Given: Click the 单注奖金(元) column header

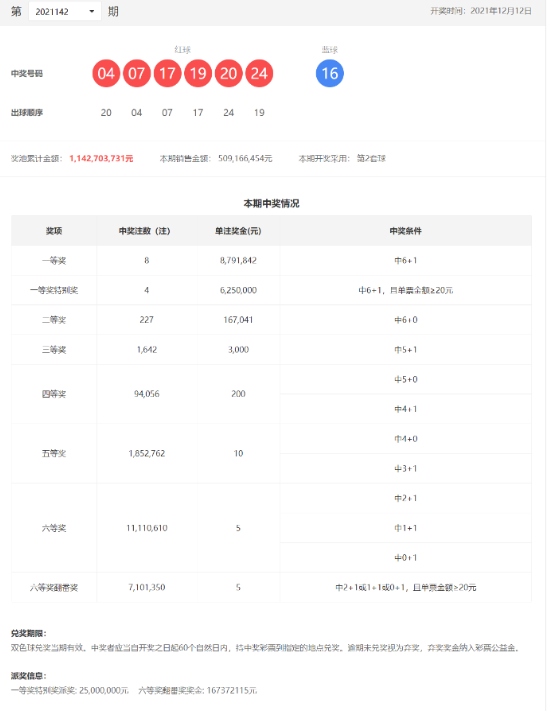Looking at the screenshot, I should [238, 231].
